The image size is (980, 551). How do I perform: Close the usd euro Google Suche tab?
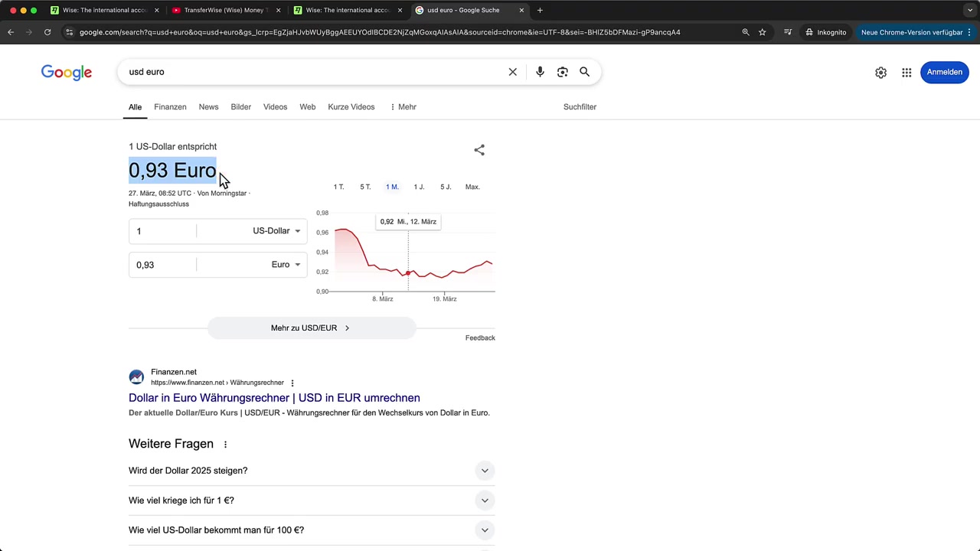coord(522,10)
